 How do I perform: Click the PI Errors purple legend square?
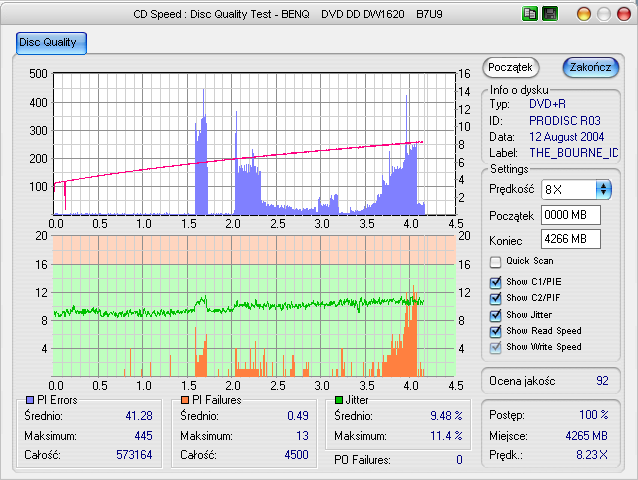click(x=30, y=400)
